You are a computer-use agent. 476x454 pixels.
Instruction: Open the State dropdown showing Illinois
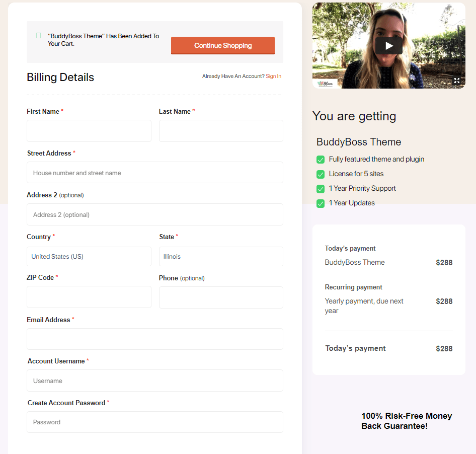(x=221, y=256)
